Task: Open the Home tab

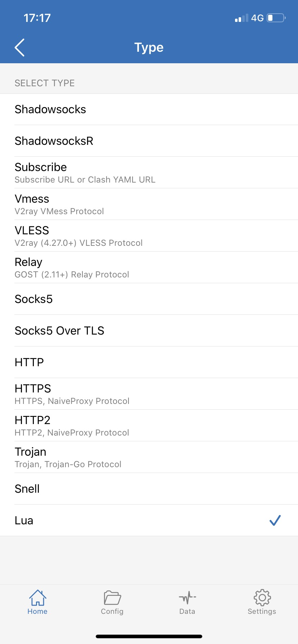Action: [x=37, y=602]
